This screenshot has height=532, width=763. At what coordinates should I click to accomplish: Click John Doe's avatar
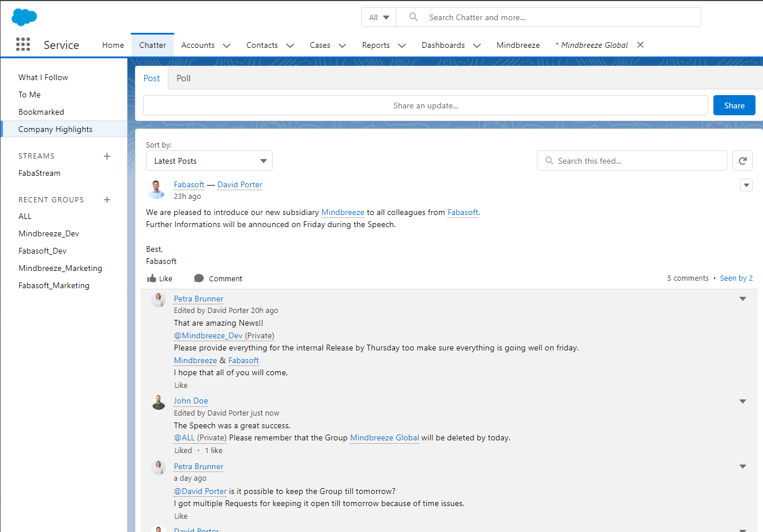click(159, 402)
